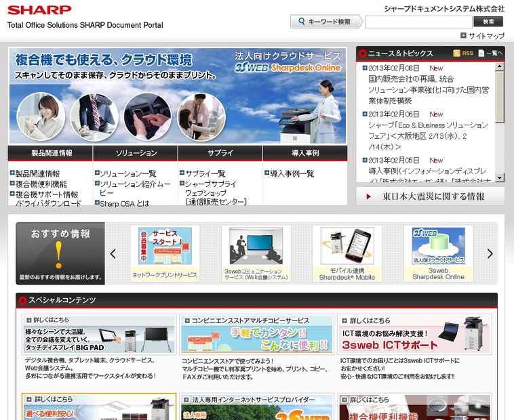Open the 複合機便利機能 bottom banner
The height and width of the screenshot is (420, 514).
coord(414,406)
